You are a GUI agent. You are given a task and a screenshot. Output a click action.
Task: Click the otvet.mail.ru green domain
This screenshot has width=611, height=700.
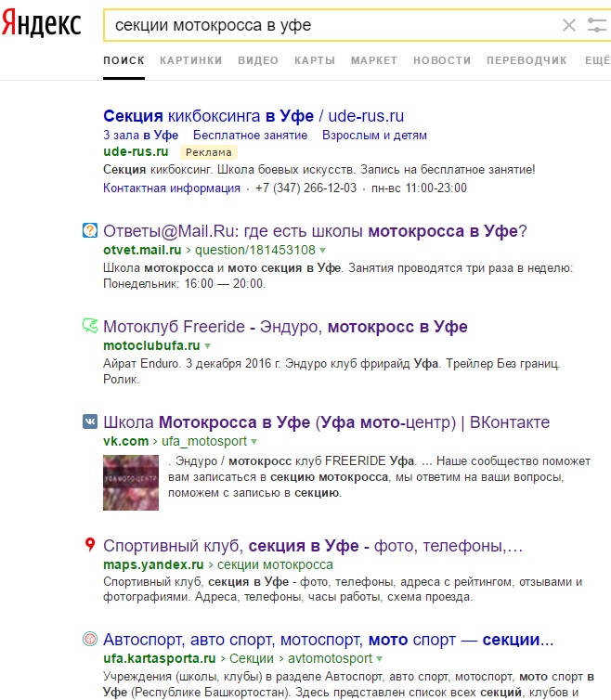point(142,250)
